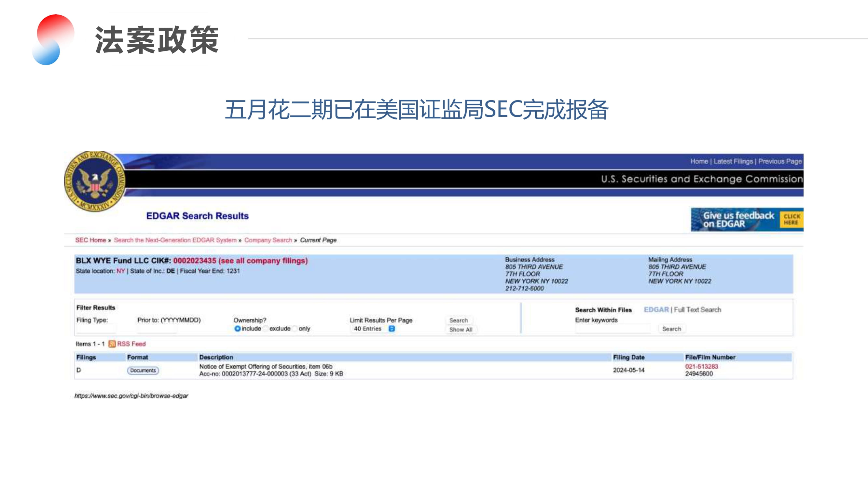Click the SEC Home breadcrumb
Screen dimensions: 868x488
pyautogui.click(x=90, y=240)
